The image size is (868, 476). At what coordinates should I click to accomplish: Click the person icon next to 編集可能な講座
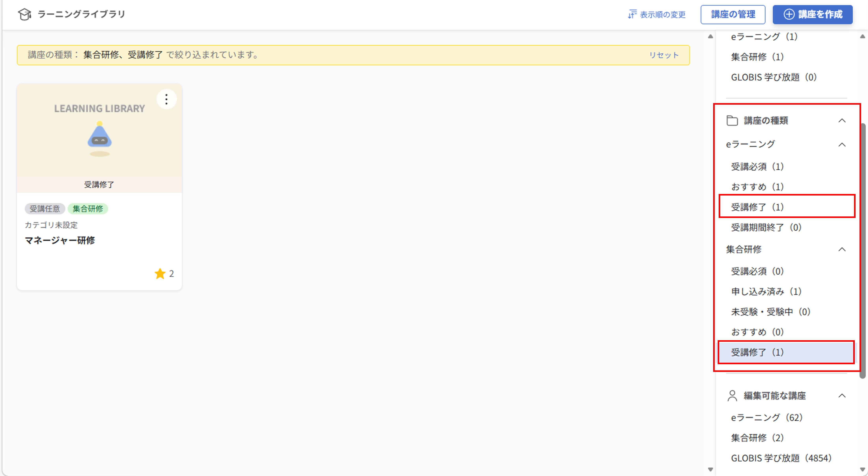pyautogui.click(x=732, y=396)
